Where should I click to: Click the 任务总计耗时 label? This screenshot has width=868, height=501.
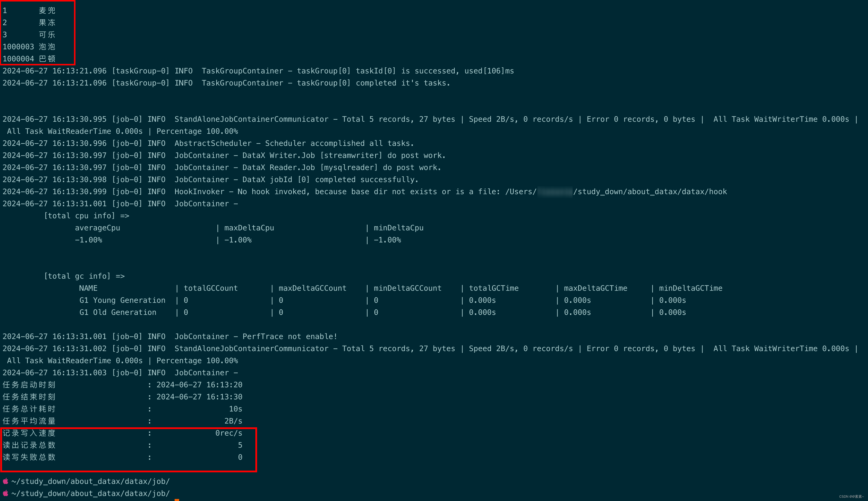pos(29,409)
